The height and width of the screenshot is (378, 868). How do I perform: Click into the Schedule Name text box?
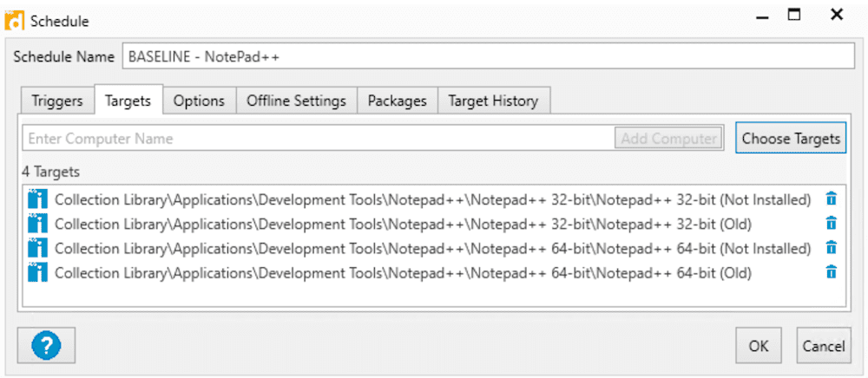point(488,56)
